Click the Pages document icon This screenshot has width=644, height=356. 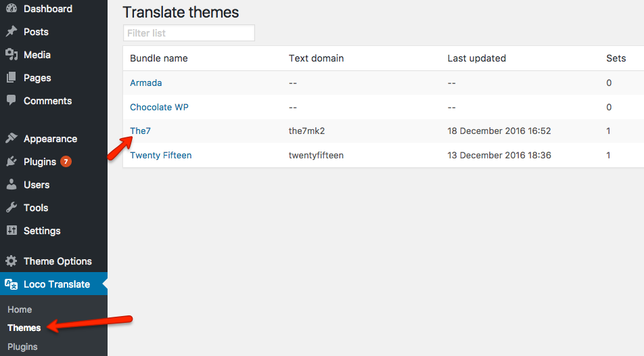click(x=11, y=77)
